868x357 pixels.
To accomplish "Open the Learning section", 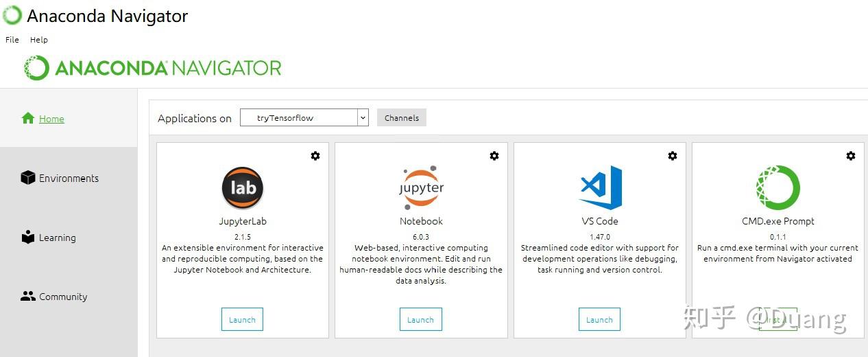I will point(57,238).
